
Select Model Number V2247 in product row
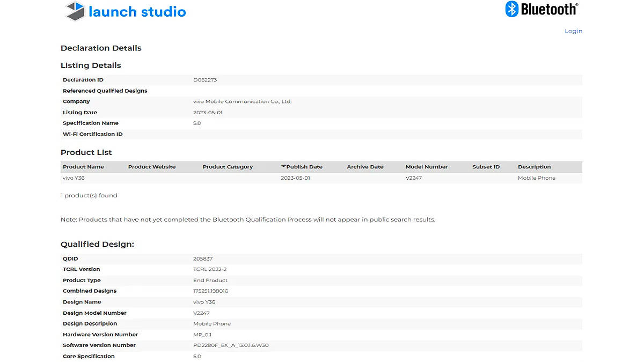414,178
